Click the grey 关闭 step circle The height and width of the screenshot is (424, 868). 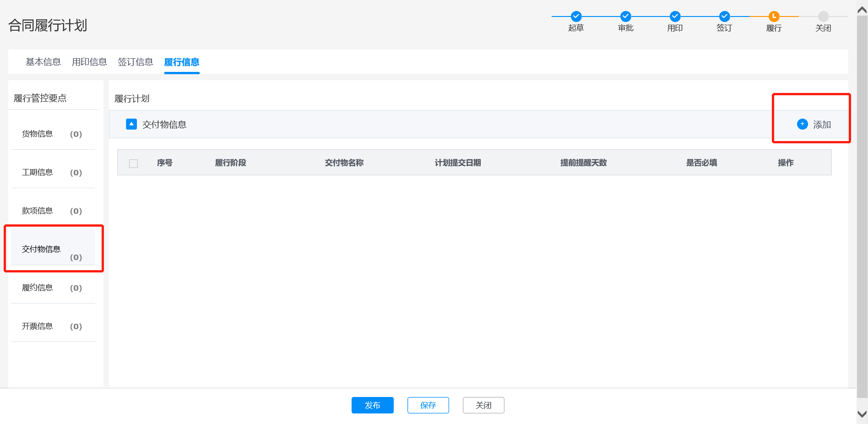823,16
